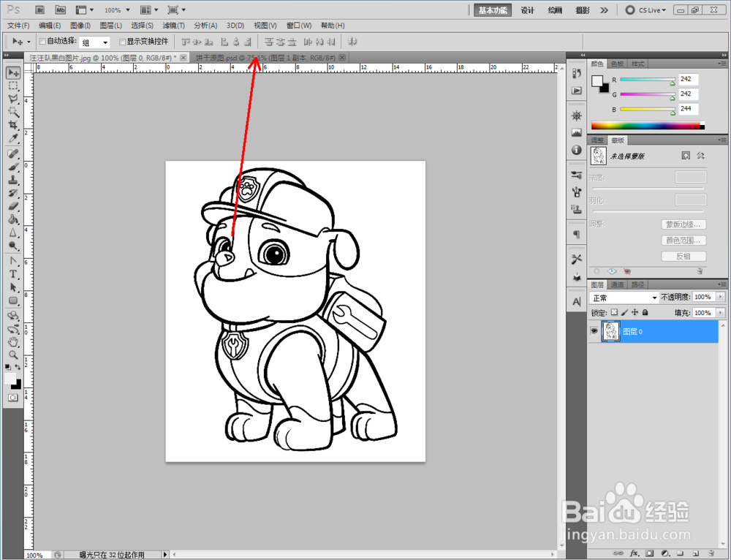Click the 颜色范围... button
Viewport: 731px width, 560px height.
683,240
